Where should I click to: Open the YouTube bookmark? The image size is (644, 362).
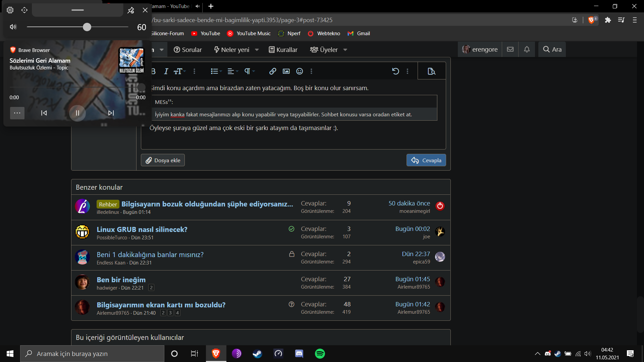206,34
